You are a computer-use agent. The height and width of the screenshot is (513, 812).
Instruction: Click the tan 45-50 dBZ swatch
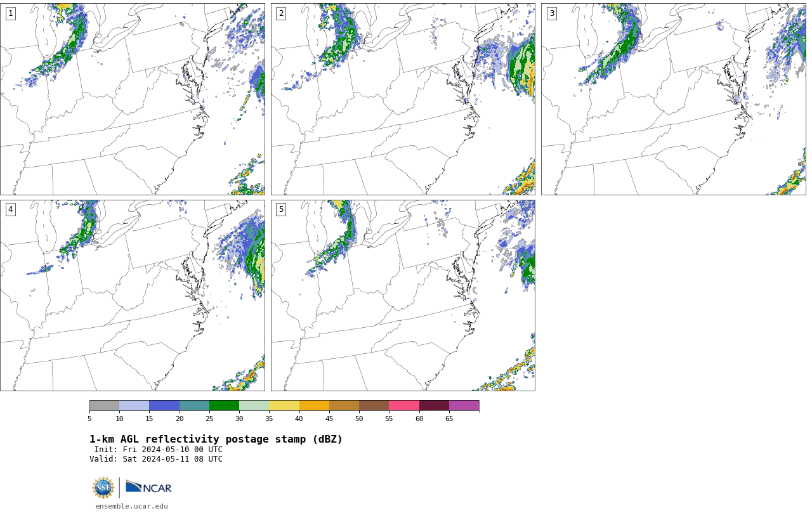344,406
